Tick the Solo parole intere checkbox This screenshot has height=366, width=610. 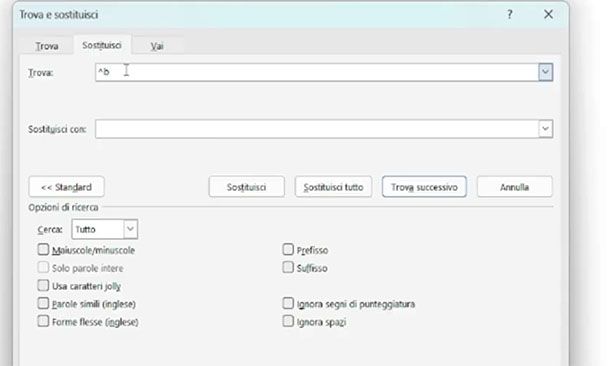[43, 267]
